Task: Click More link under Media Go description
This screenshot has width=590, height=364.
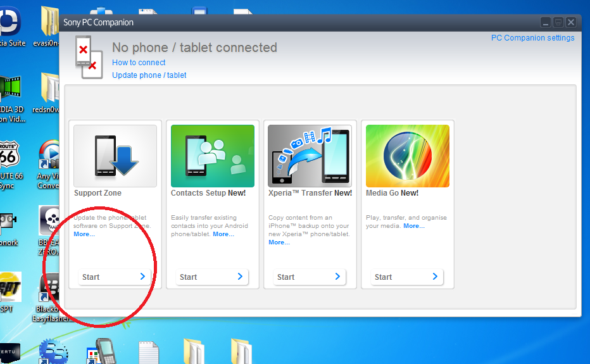Action: pos(413,226)
